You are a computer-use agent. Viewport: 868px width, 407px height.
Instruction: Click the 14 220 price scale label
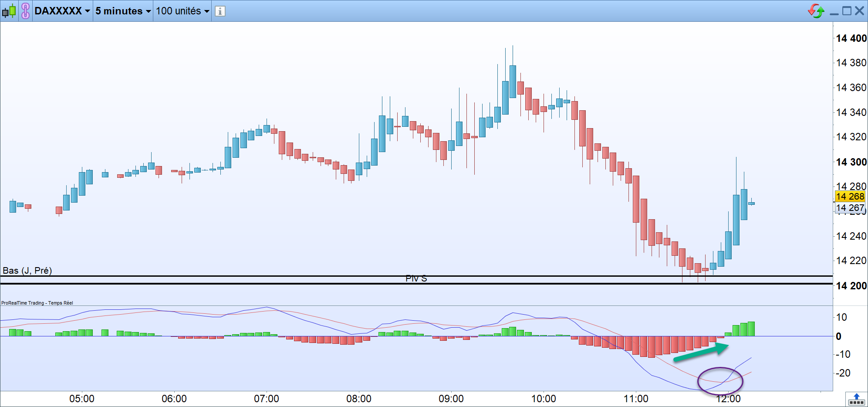coord(851,261)
